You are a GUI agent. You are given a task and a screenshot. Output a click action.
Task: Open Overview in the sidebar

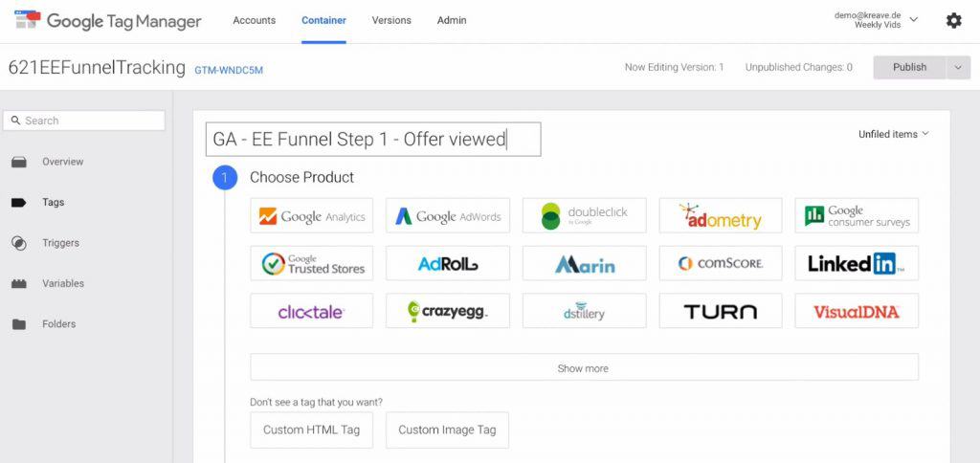tap(62, 162)
